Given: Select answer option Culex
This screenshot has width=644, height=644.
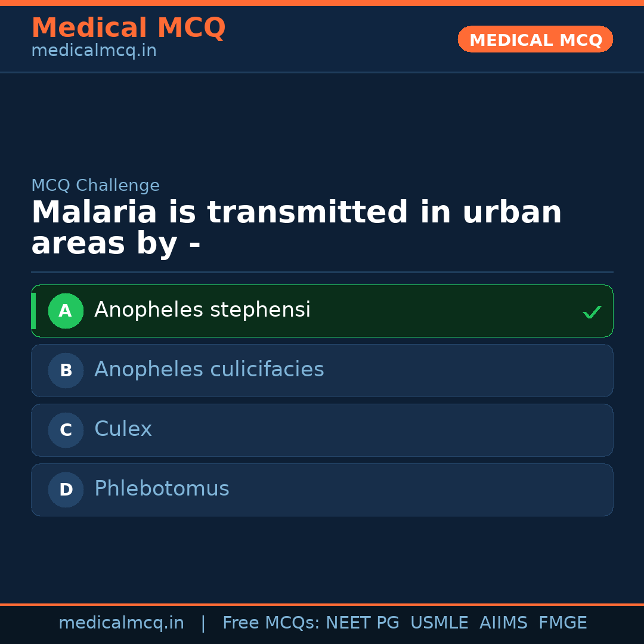Looking at the screenshot, I should (x=123, y=429).
